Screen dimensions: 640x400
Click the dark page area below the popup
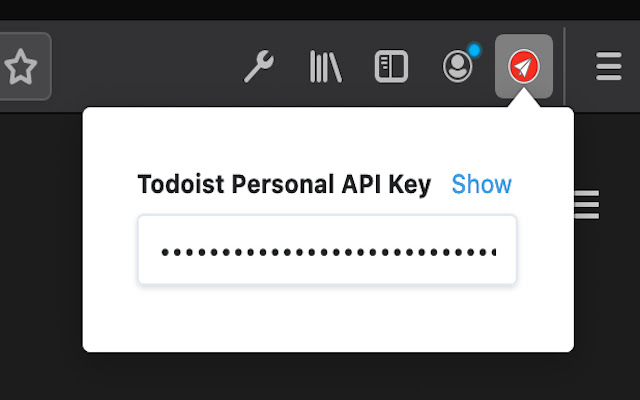pyautogui.click(x=327, y=376)
